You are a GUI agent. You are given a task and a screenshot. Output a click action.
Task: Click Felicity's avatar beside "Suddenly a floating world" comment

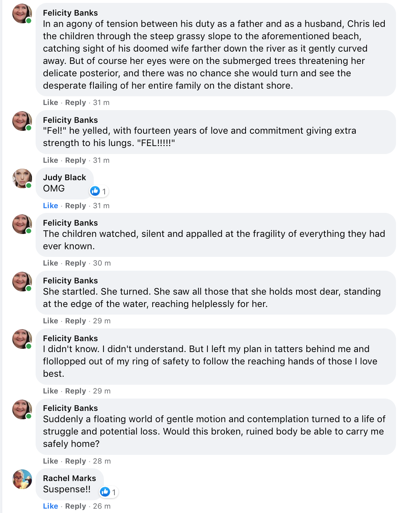pos(22,409)
